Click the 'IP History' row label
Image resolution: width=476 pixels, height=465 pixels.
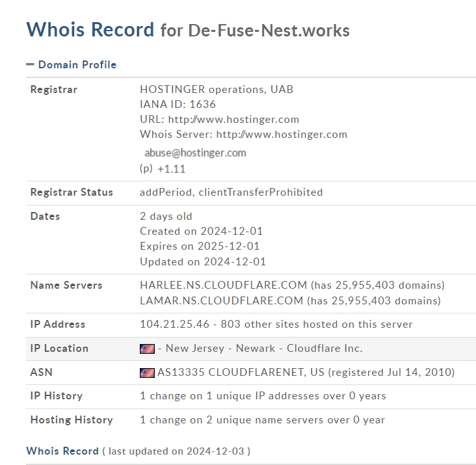57,396
